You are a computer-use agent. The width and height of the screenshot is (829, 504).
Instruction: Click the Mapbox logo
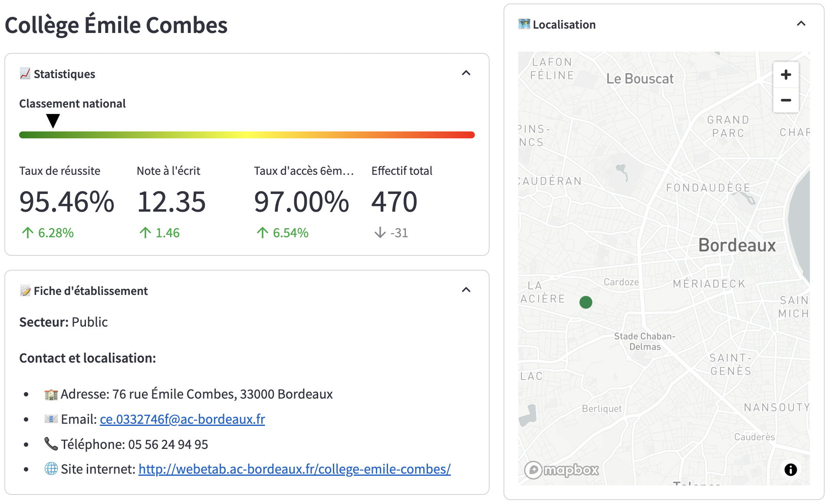coord(562,470)
